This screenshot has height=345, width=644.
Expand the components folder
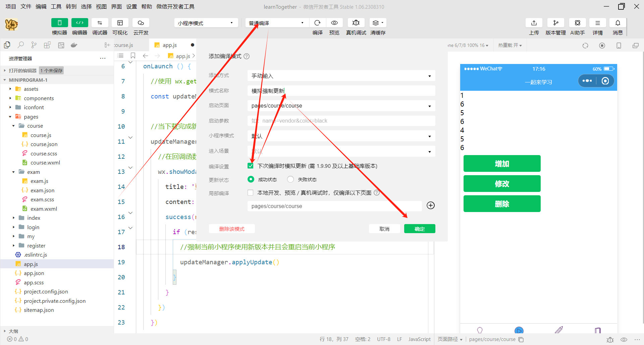tap(10, 98)
